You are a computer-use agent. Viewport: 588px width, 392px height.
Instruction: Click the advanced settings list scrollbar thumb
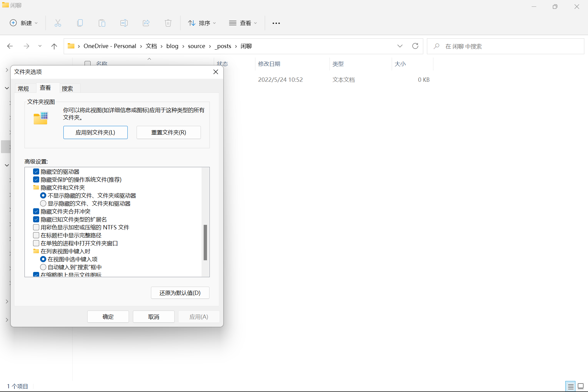coord(205,242)
